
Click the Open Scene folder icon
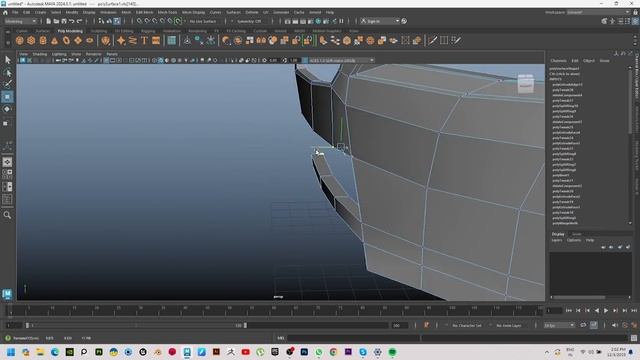[56, 21]
